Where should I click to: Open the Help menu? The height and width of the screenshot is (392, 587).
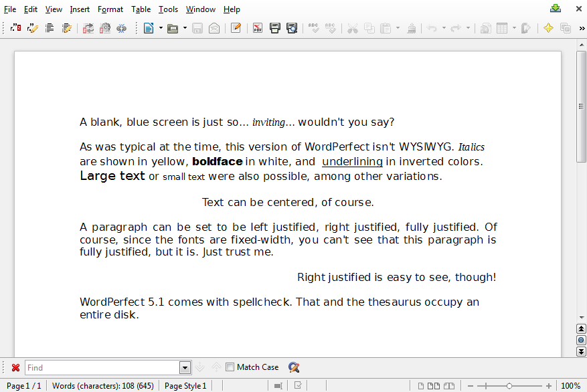(232, 9)
